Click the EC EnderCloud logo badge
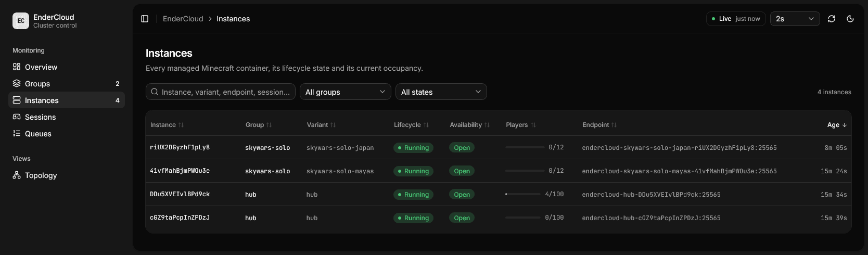This screenshot has width=868, height=255. tap(21, 21)
